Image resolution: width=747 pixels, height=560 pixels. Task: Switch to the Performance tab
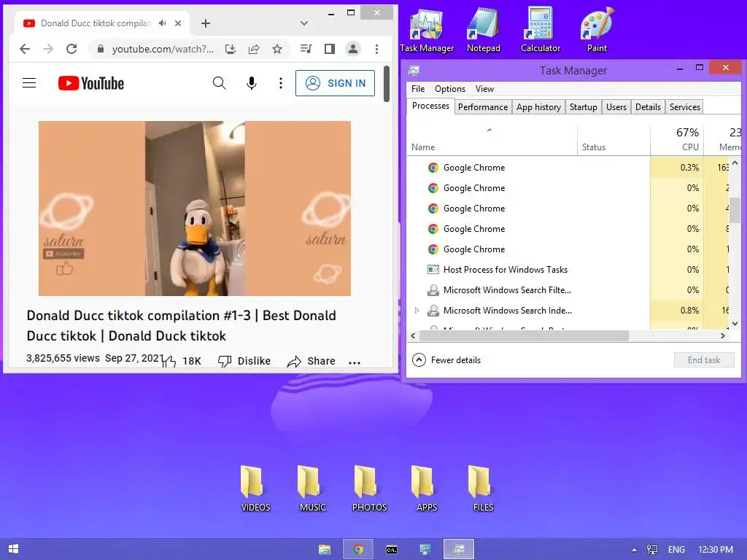pos(483,107)
